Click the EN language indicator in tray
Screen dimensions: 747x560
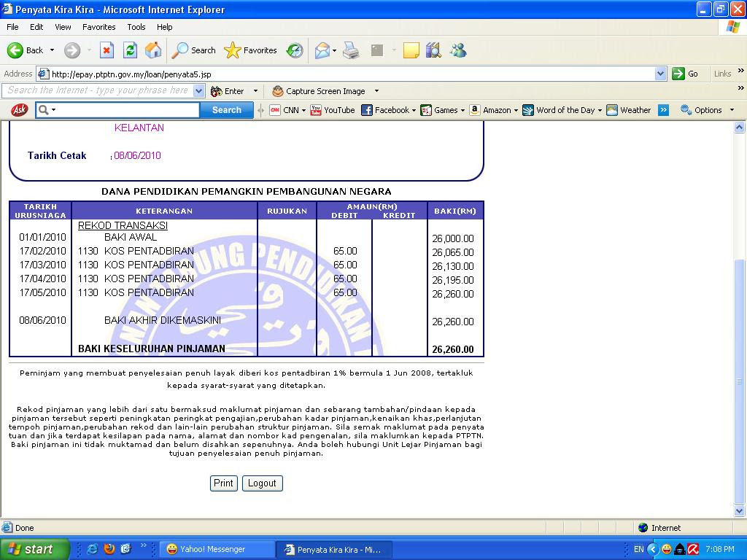(638, 549)
